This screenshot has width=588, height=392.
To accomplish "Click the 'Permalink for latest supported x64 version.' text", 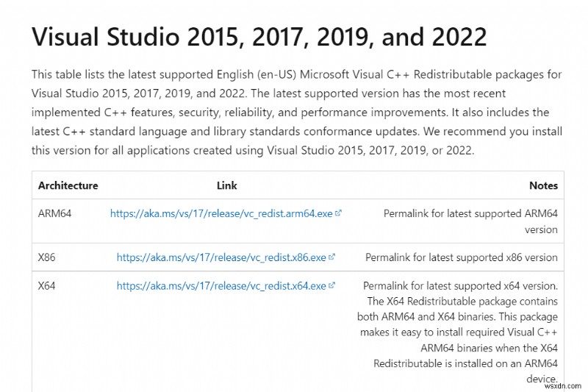I will 460,286.
